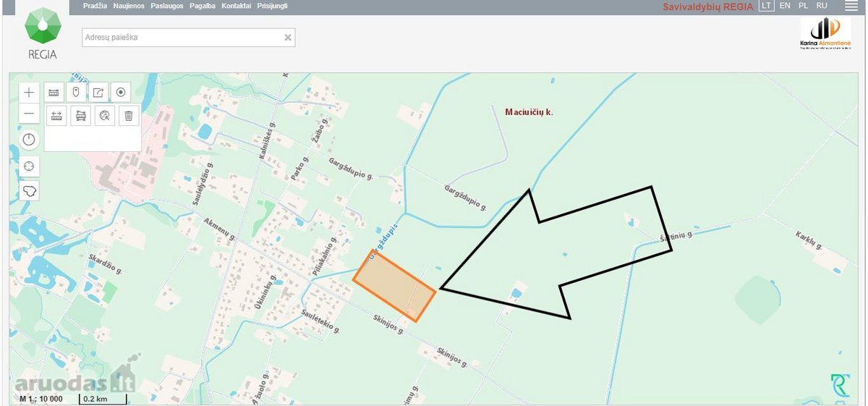The height and width of the screenshot is (406, 868).
Task: Switch language to EN
Action: point(785,6)
